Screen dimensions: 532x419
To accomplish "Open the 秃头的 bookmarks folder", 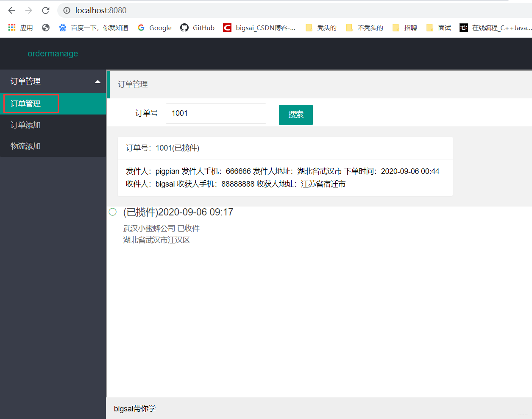I will [321, 28].
